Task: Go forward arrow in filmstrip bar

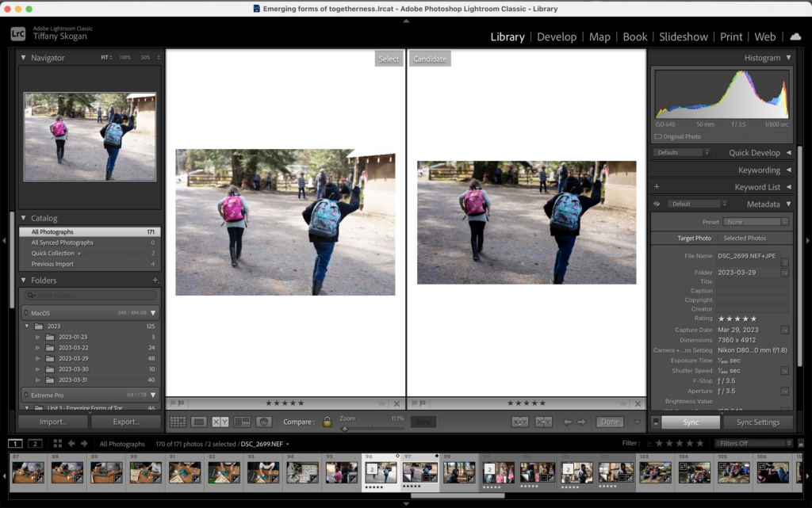Action: (x=84, y=443)
